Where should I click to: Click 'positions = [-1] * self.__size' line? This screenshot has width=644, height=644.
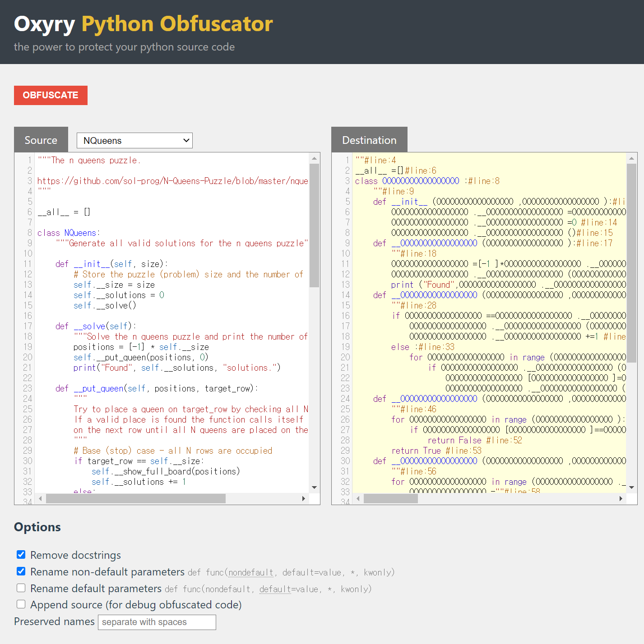pos(141,347)
